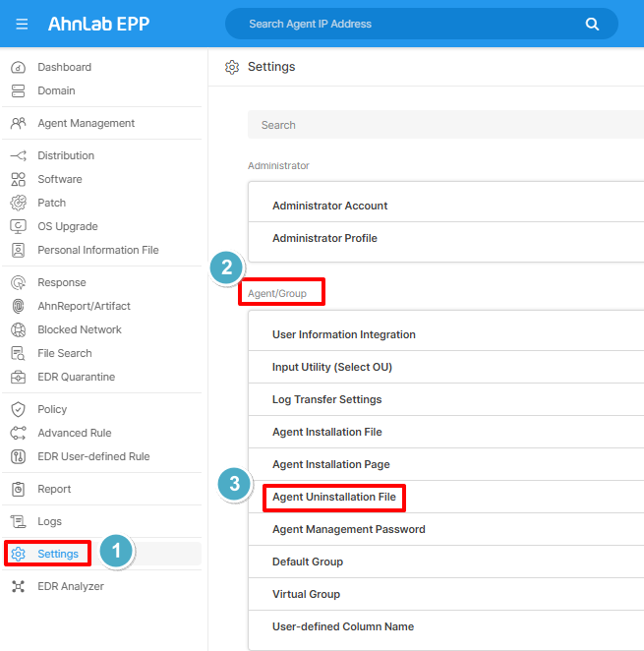The height and width of the screenshot is (651, 644).
Task: Go to Policy section
Action: (52, 410)
